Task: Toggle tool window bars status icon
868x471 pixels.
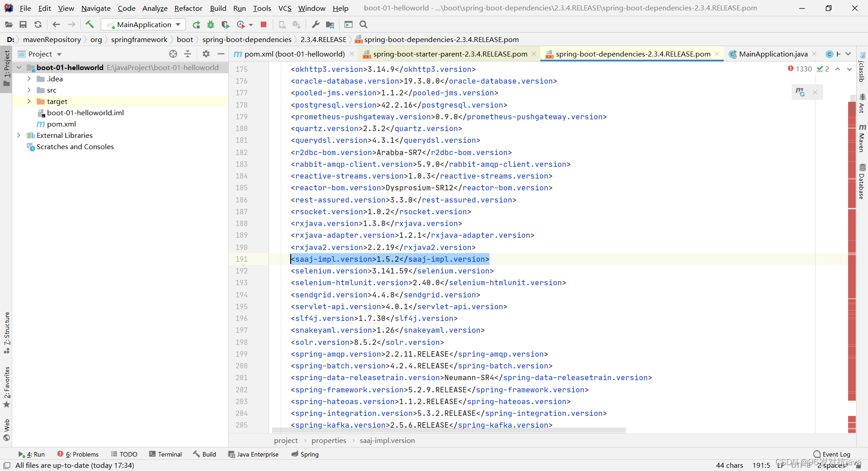Action: click(x=6, y=465)
